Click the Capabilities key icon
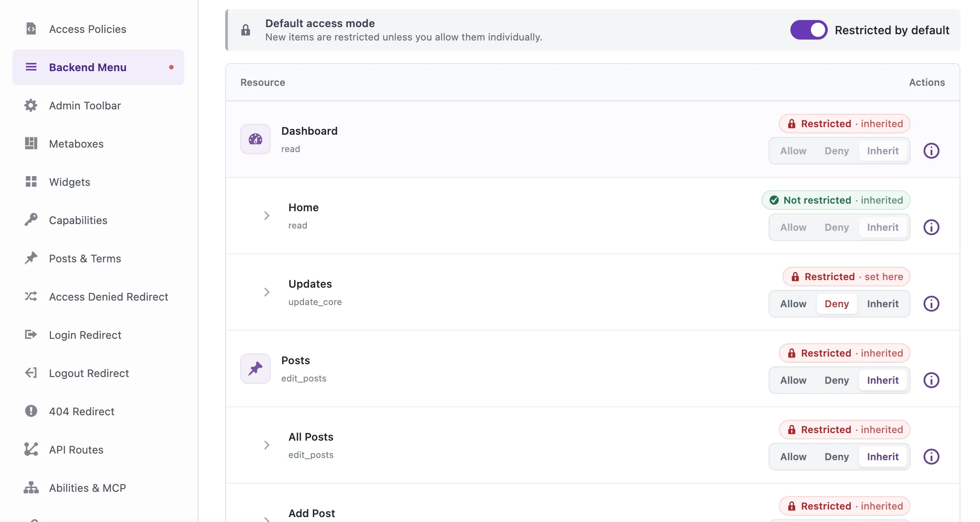 click(31, 220)
